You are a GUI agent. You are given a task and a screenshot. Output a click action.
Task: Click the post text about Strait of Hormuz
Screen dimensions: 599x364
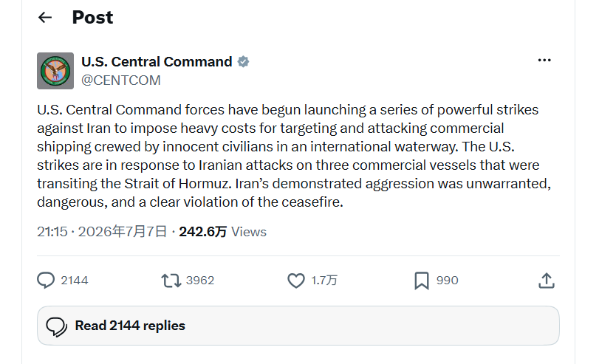(294, 156)
